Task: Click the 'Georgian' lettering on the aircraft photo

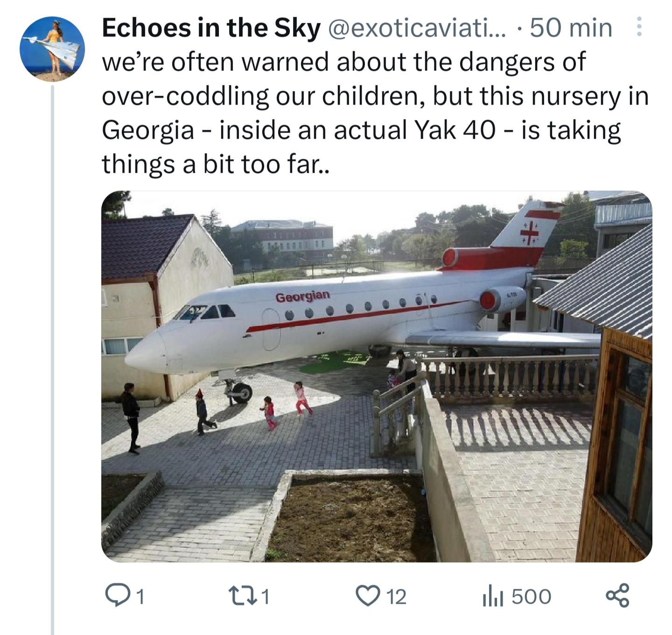Action: (302, 296)
